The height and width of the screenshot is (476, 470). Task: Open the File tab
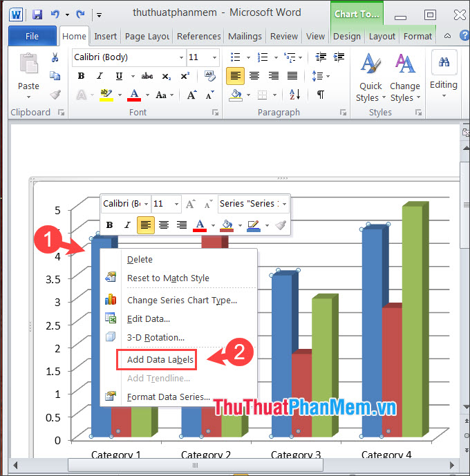click(x=32, y=37)
